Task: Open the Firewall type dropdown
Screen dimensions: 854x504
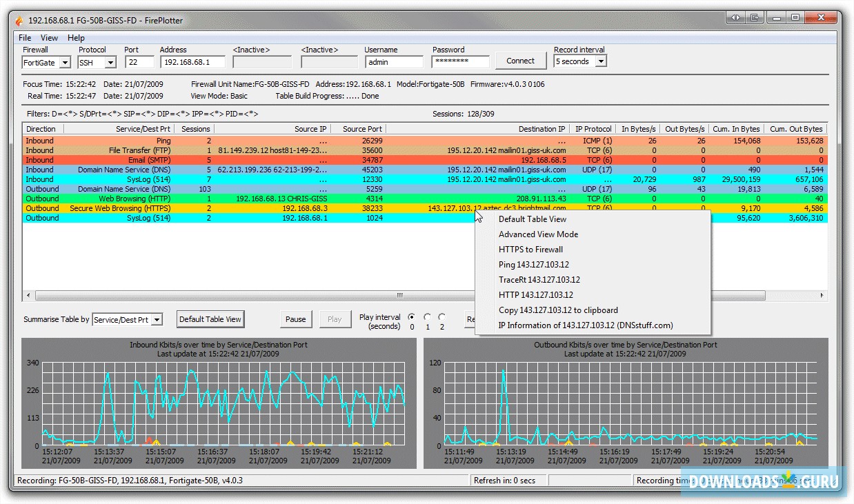Action: point(65,63)
